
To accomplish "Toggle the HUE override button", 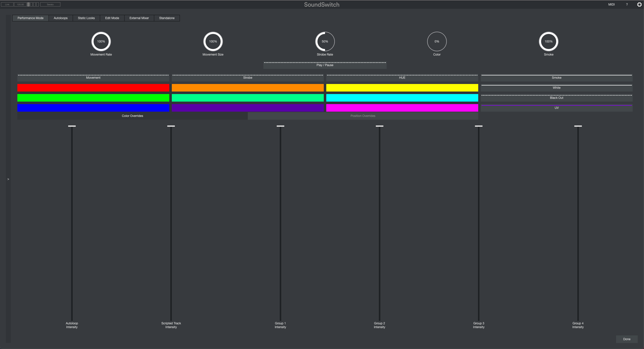I will pyautogui.click(x=402, y=78).
